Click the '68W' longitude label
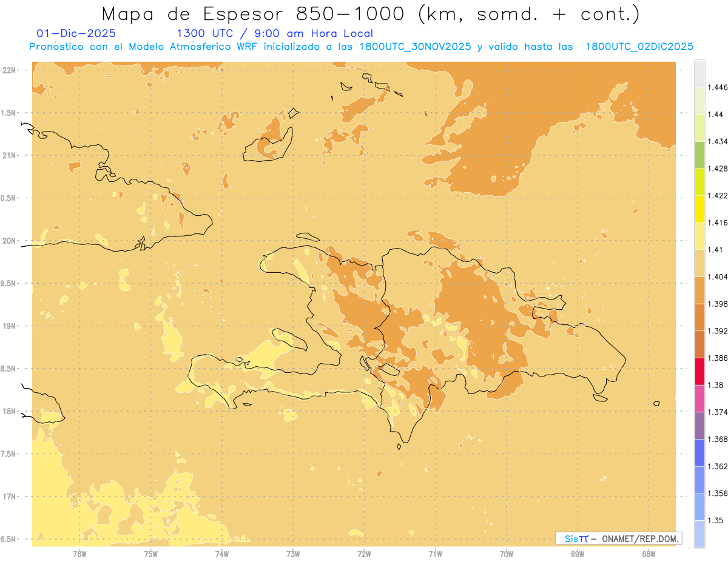This screenshot has width=728, height=562. [649, 554]
